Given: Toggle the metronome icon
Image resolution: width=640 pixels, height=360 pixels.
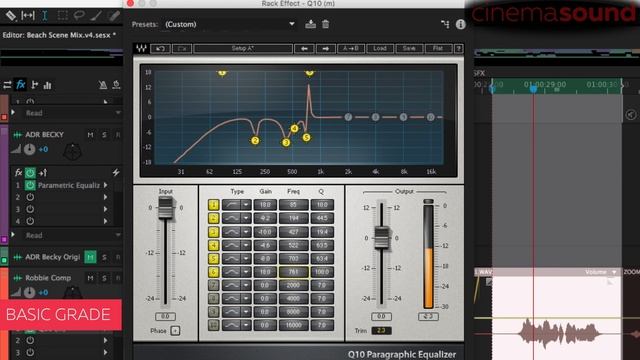Looking at the screenshot, I should [x=103, y=85].
